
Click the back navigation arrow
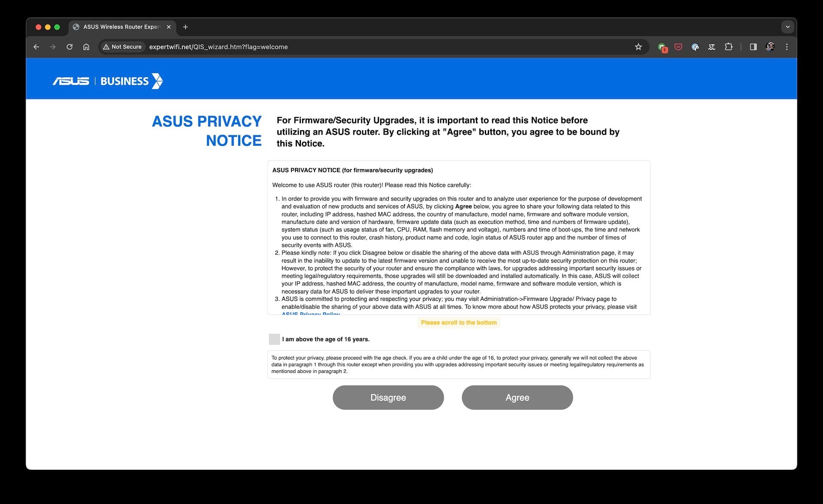coord(37,46)
